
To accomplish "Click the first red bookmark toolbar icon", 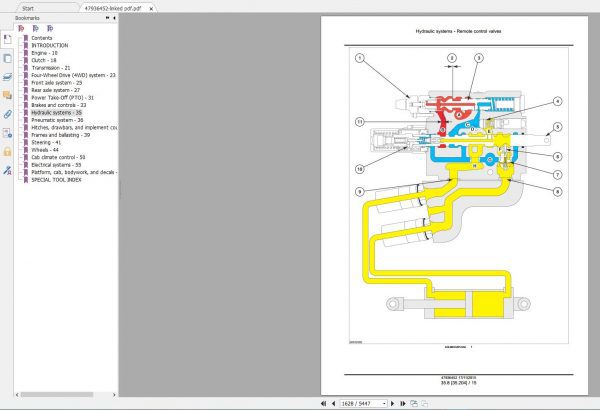I will tap(21, 28).
